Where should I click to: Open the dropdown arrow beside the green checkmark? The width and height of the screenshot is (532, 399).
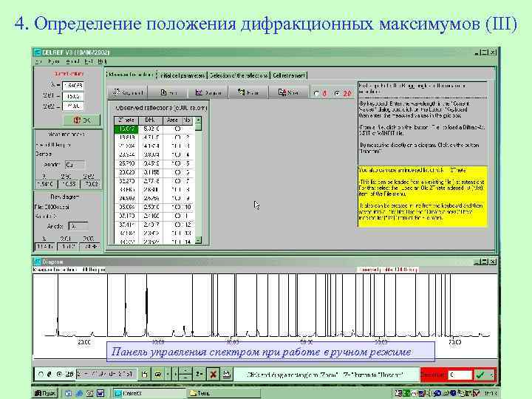[491, 375]
